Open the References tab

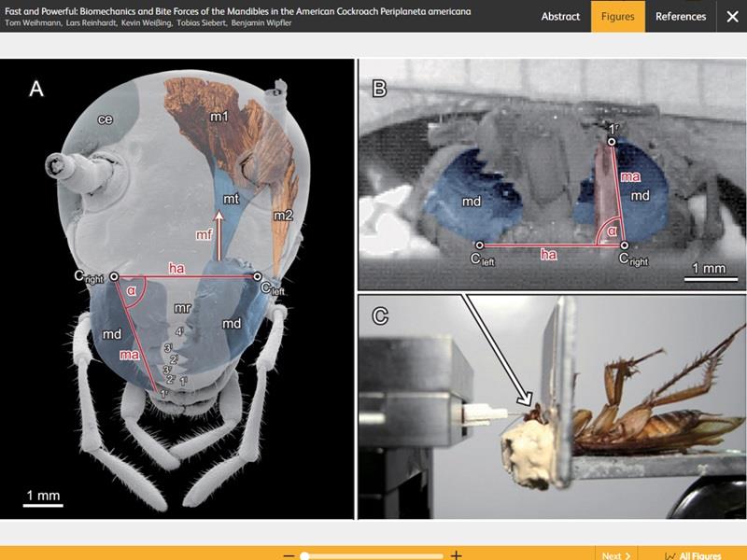681,16
